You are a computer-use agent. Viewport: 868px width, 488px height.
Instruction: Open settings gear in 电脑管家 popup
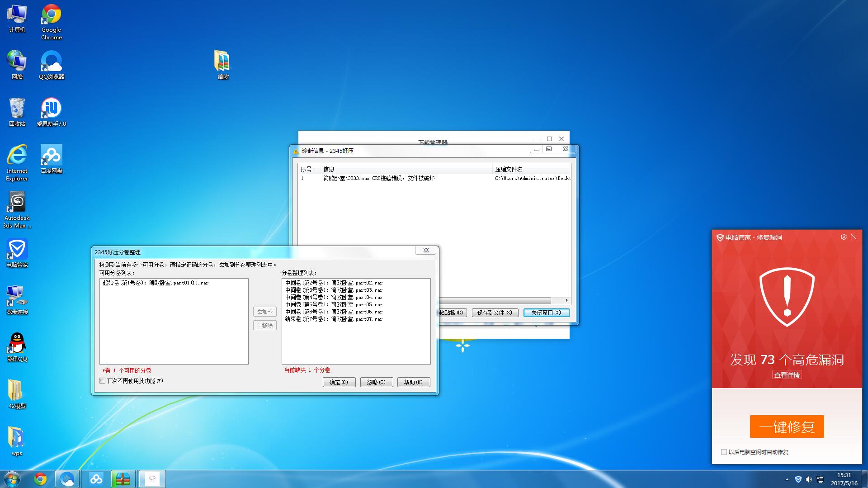(844, 237)
